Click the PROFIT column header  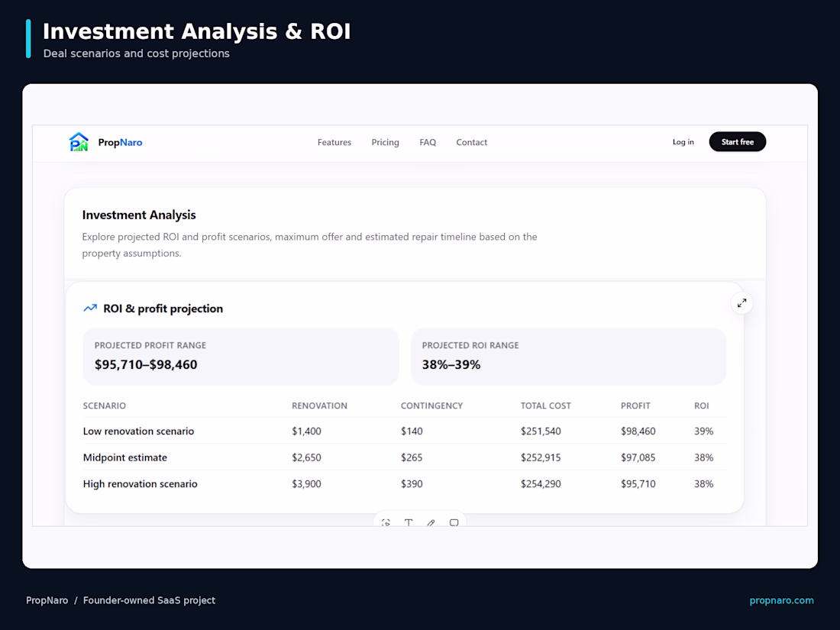[635, 405]
